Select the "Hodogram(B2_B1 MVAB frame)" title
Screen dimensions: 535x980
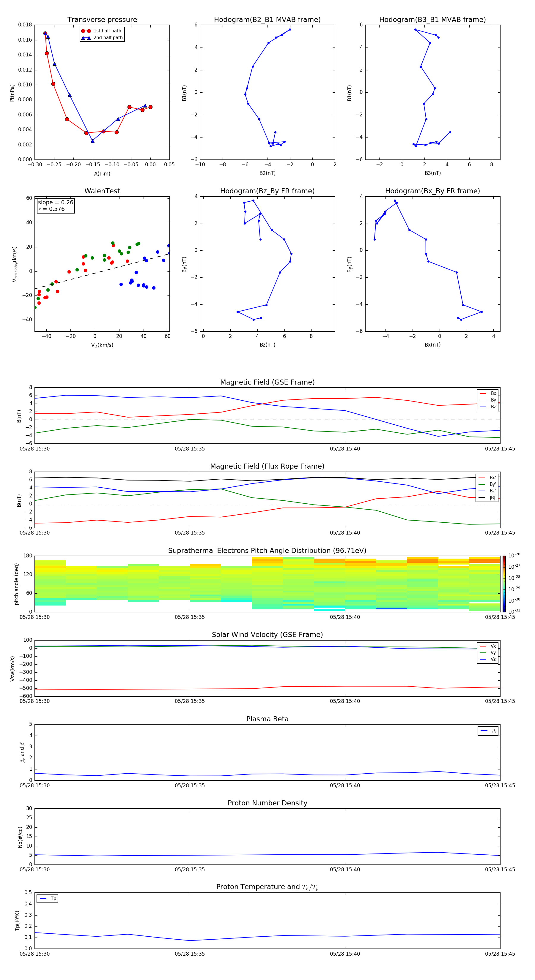(x=267, y=20)
